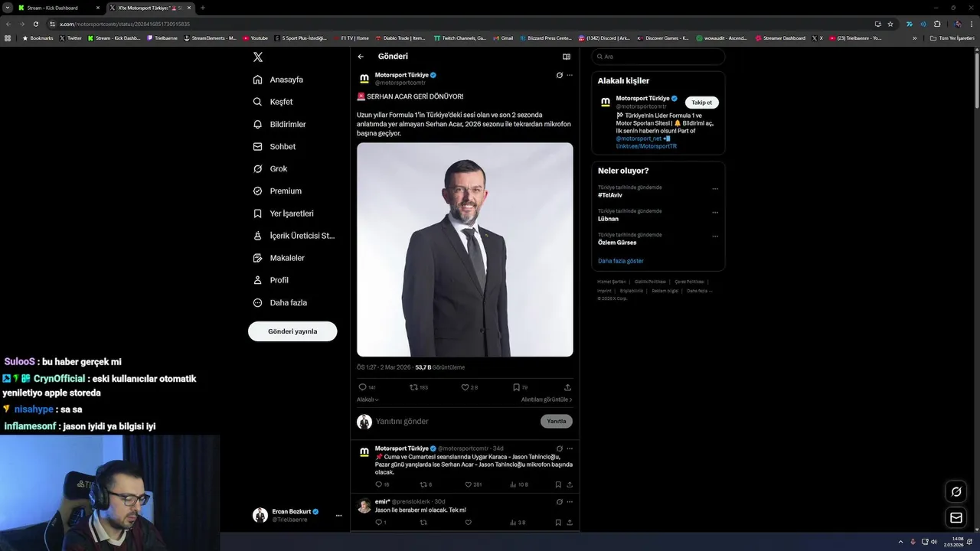Viewport: 980px width, 551px height.
Task: Open the Gmail bookmark
Action: [503, 37]
